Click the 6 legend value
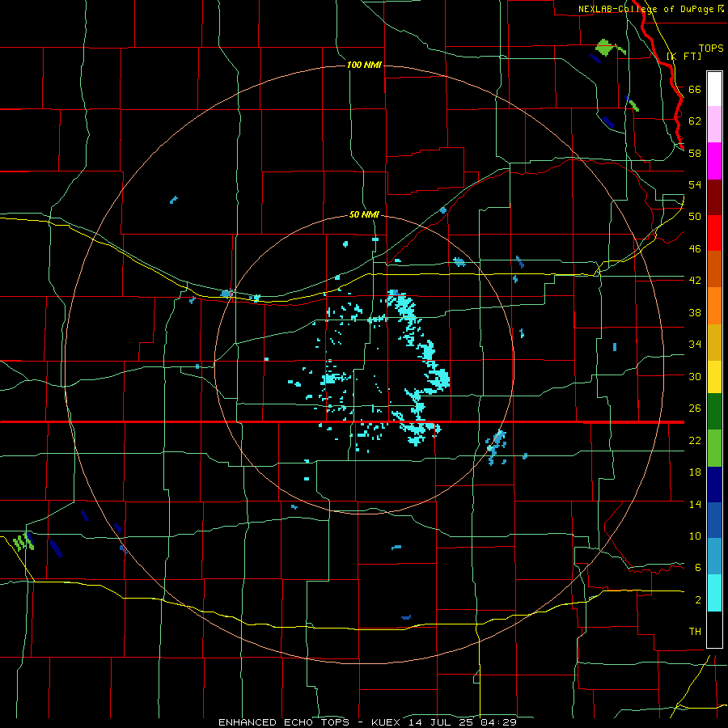Viewport: 728px width, 728px height. (698, 568)
